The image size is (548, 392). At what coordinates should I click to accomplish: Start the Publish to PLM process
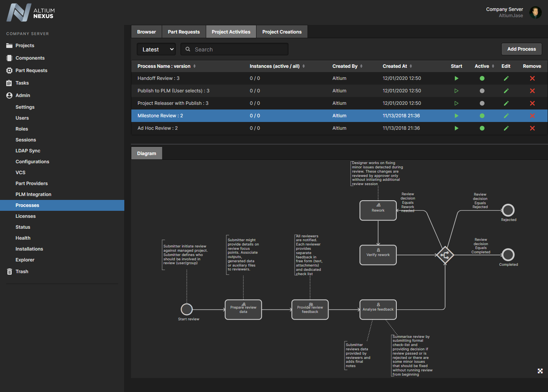coord(456,91)
